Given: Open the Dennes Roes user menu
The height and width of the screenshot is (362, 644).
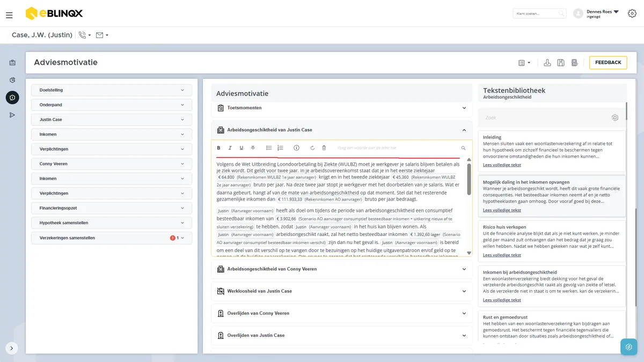Looking at the screenshot, I should tap(596, 13).
